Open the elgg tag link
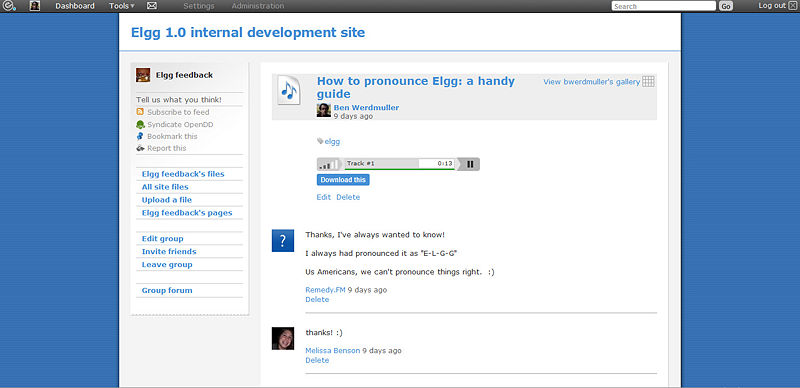This screenshot has height=388, width=800. [x=332, y=142]
